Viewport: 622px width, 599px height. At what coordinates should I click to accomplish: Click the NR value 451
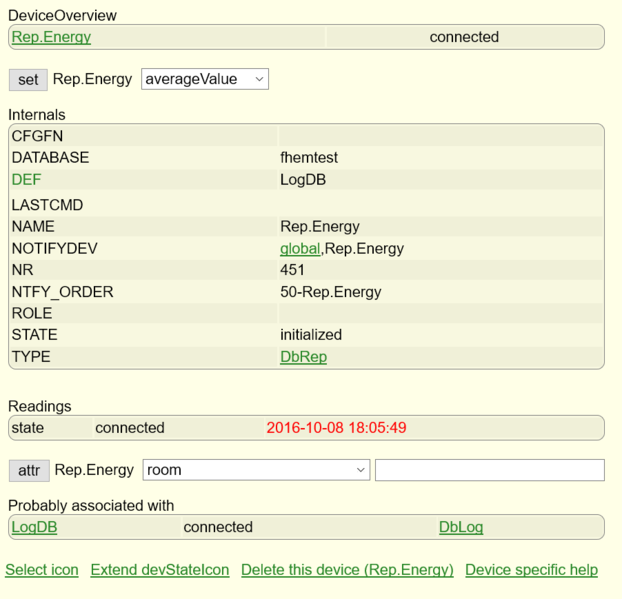tap(293, 270)
